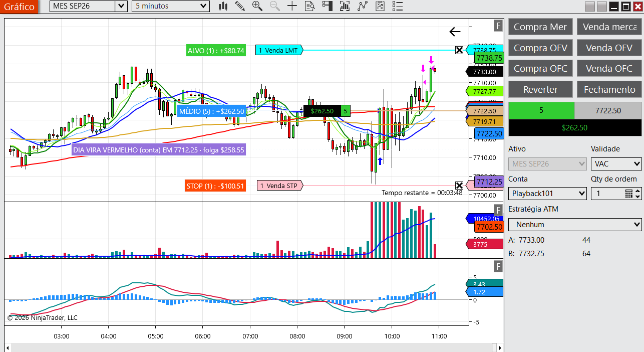Open the indicators bar-chart icon
This screenshot has width=644, height=352.
(345, 6)
